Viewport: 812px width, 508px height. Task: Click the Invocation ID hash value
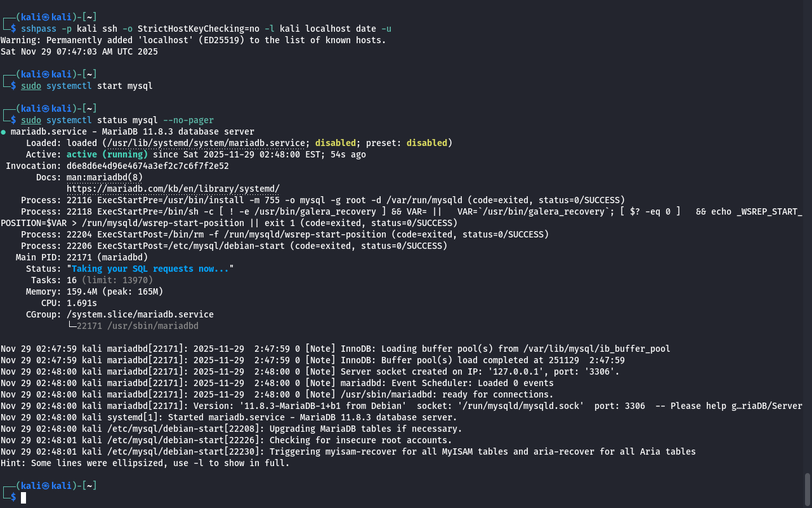pyautogui.click(x=147, y=166)
